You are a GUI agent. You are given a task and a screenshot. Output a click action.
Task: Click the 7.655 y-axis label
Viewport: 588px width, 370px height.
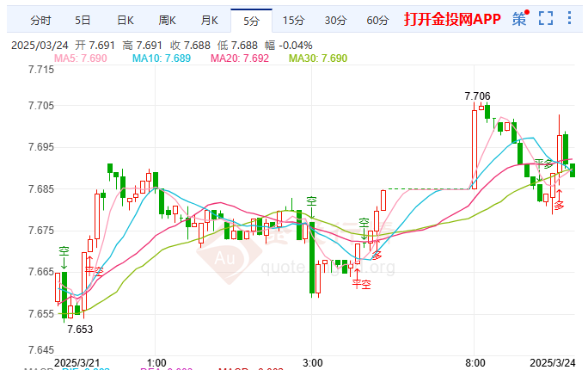point(41,314)
